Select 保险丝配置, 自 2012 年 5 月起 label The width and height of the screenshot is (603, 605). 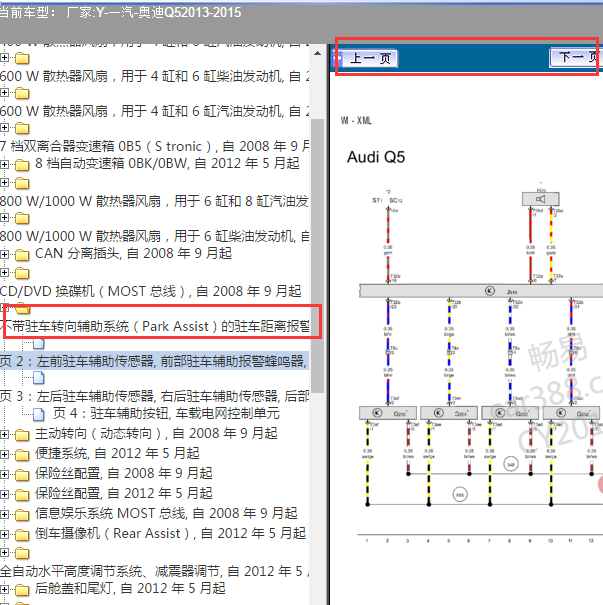(123, 493)
